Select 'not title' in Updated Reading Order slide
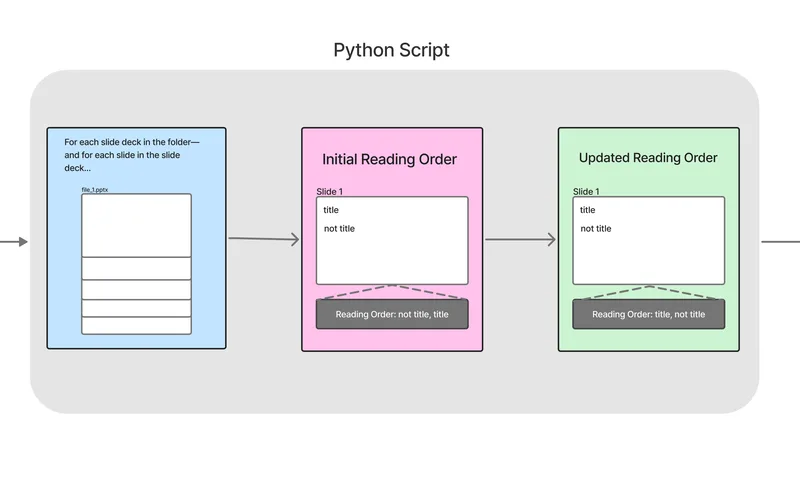Viewport: 800px width, 500px height. tap(596, 229)
